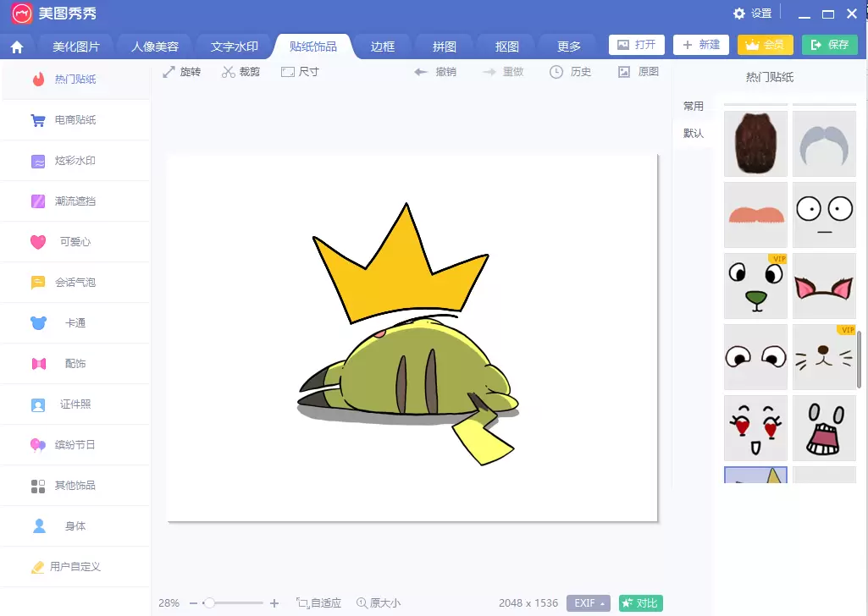Screen dimensions: 868x616
Task: Zoom out with the minus icon
Action: pos(193,603)
